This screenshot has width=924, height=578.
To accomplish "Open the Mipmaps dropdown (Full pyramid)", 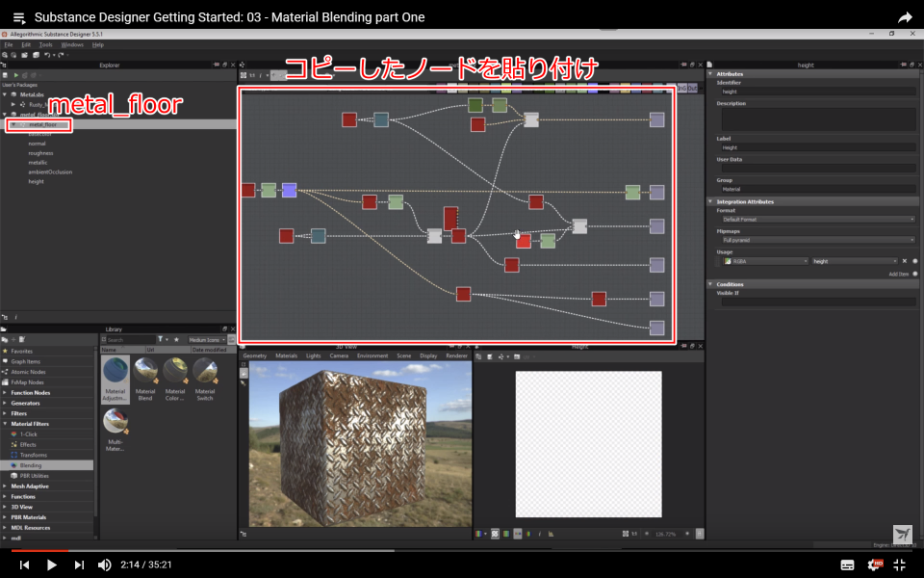I will coord(818,240).
